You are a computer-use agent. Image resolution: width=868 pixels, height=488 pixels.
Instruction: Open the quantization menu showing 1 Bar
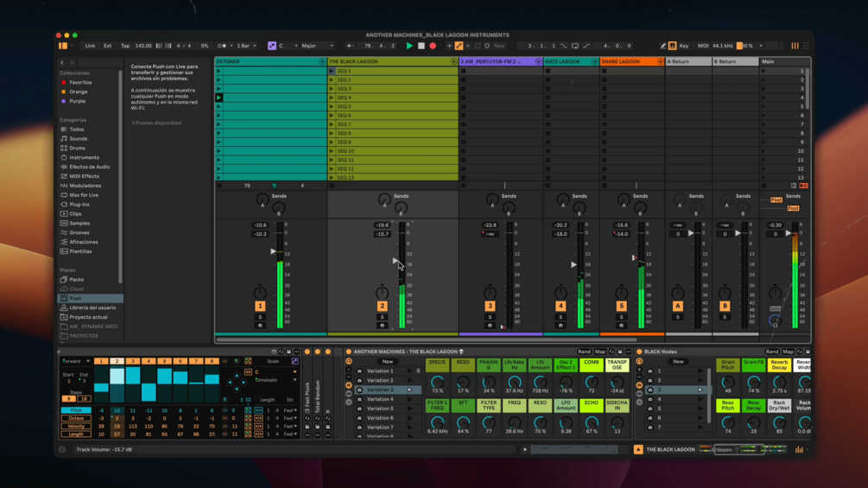pyautogui.click(x=246, y=46)
